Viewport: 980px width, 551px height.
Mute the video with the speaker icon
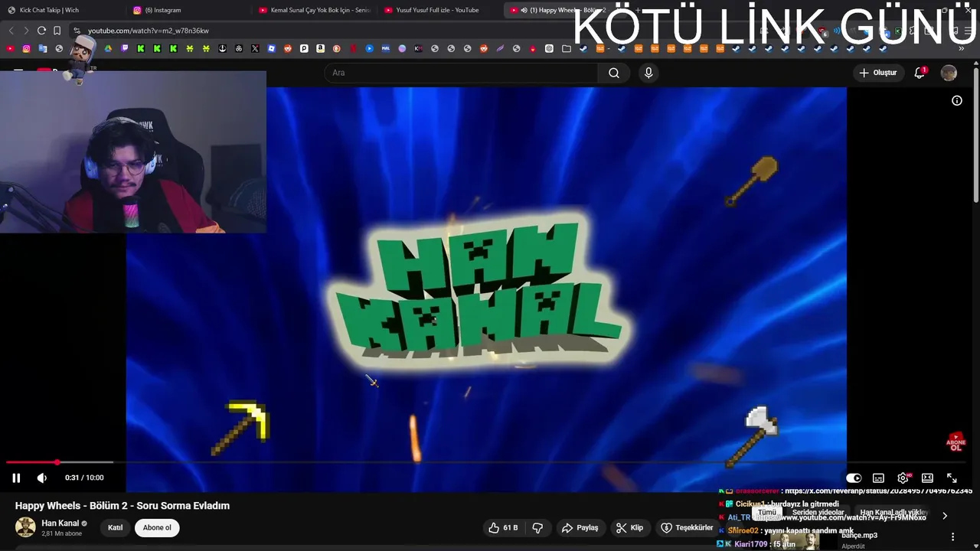point(41,478)
